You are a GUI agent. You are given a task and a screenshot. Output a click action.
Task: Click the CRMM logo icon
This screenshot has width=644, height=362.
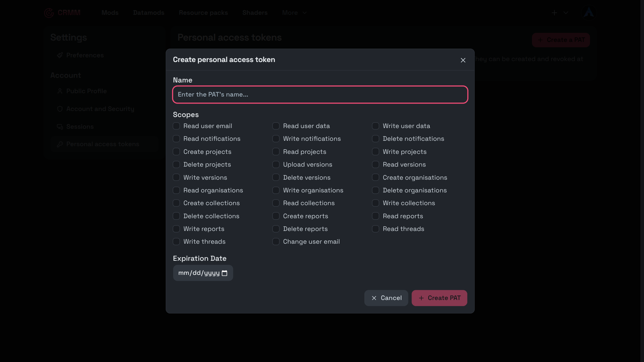tap(49, 13)
